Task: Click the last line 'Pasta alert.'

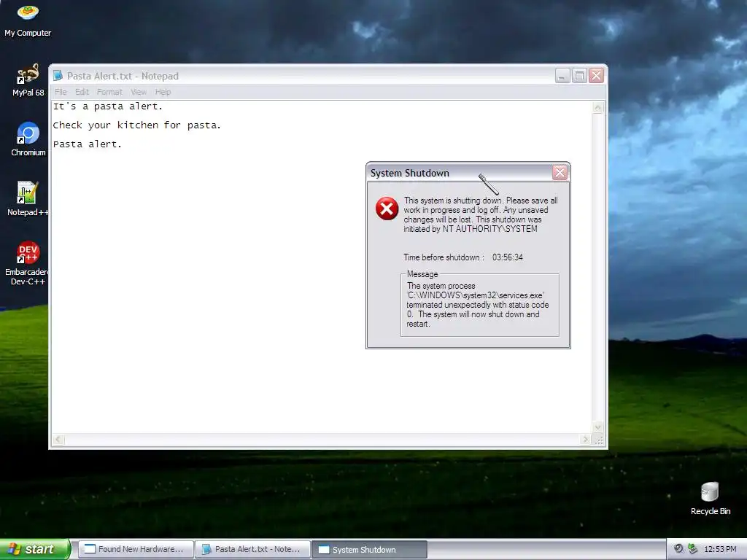Action: (x=88, y=144)
